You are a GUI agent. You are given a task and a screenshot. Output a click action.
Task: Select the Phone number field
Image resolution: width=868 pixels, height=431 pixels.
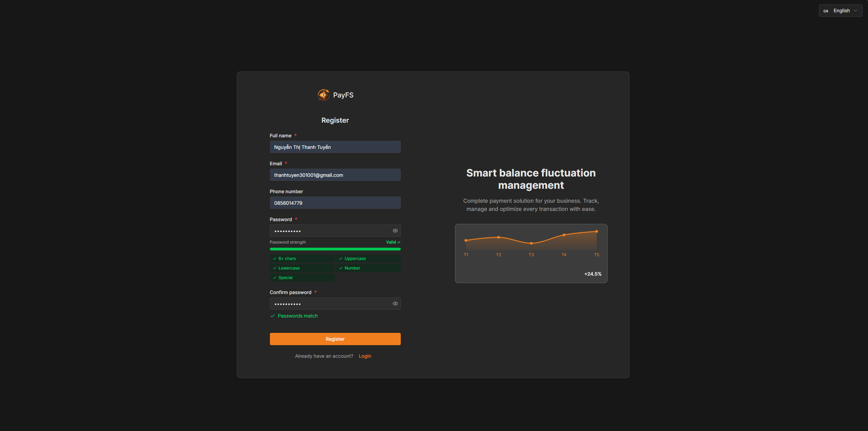click(x=335, y=203)
